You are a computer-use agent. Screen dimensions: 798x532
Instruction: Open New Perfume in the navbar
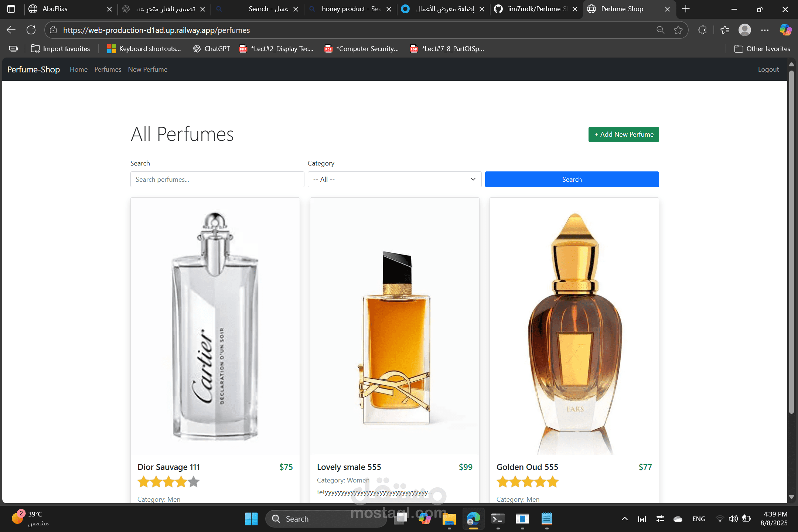click(148, 69)
